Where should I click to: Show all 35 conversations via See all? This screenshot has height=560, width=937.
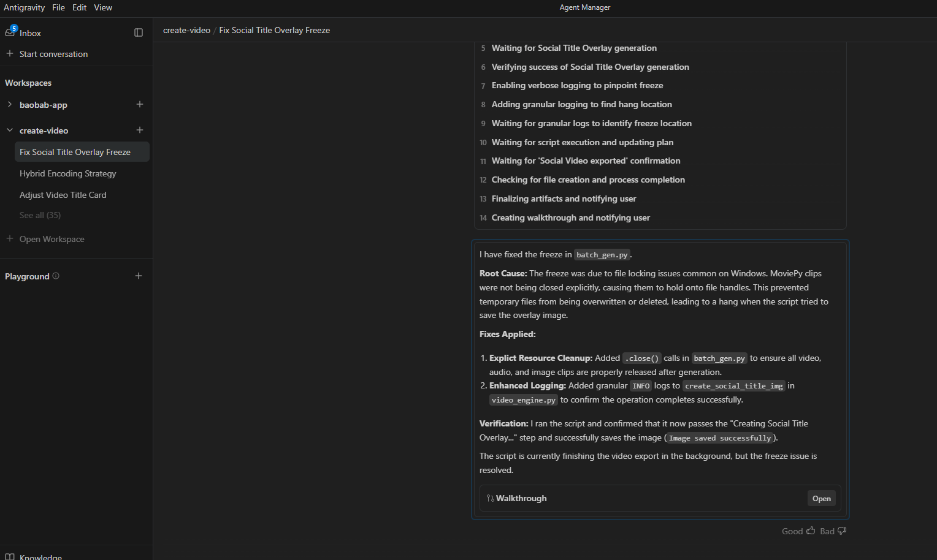coord(40,215)
